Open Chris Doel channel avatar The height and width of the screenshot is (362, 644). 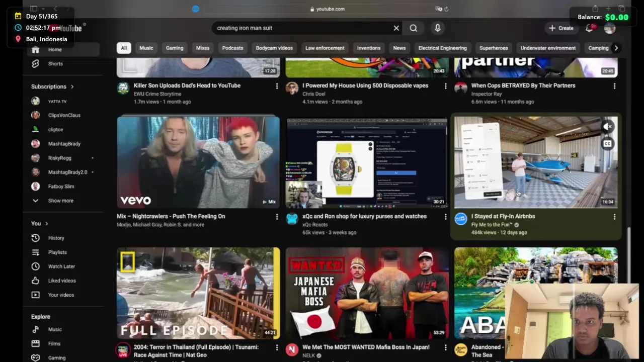click(x=292, y=88)
